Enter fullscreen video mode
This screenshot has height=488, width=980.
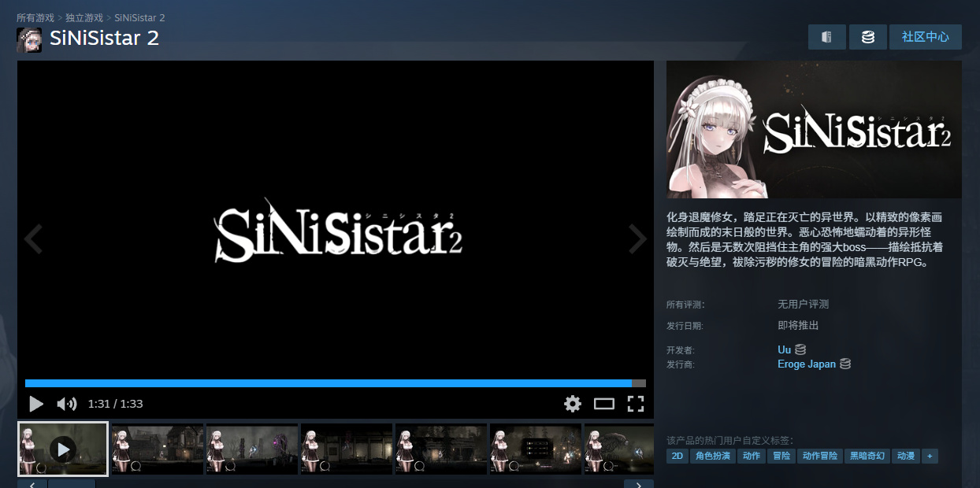click(636, 404)
